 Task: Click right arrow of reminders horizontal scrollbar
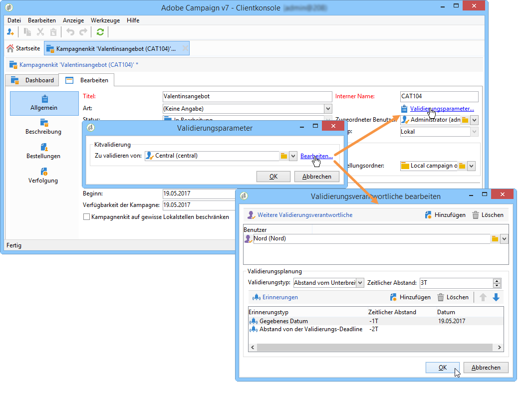pos(499,347)
